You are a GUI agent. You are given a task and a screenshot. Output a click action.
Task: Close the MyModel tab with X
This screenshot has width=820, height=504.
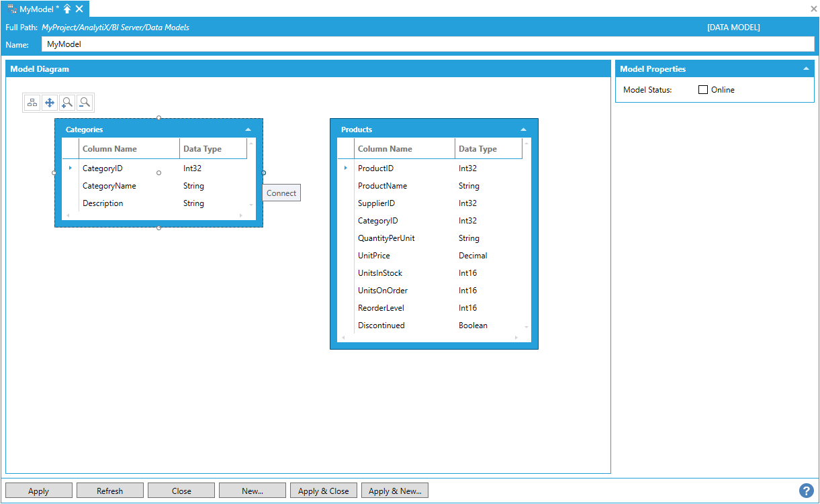click(79, 9)
